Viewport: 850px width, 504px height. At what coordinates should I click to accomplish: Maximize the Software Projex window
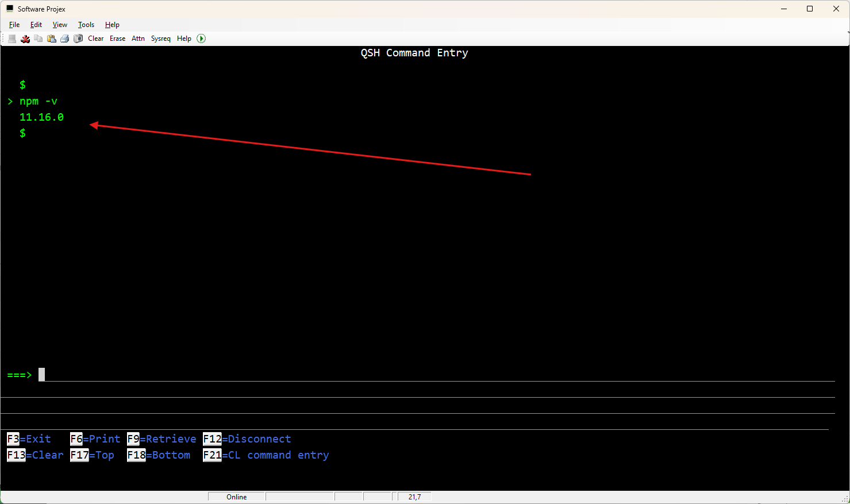tap(810, 9)
